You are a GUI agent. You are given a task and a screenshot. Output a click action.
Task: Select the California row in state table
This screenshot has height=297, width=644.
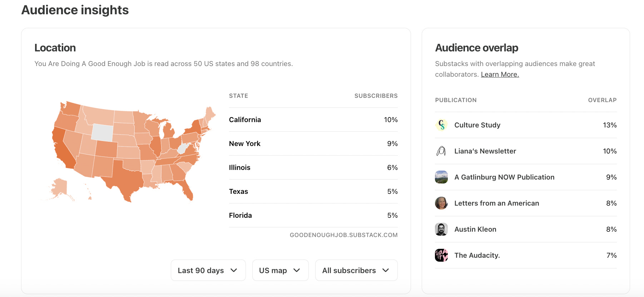(x=313, y=120)
